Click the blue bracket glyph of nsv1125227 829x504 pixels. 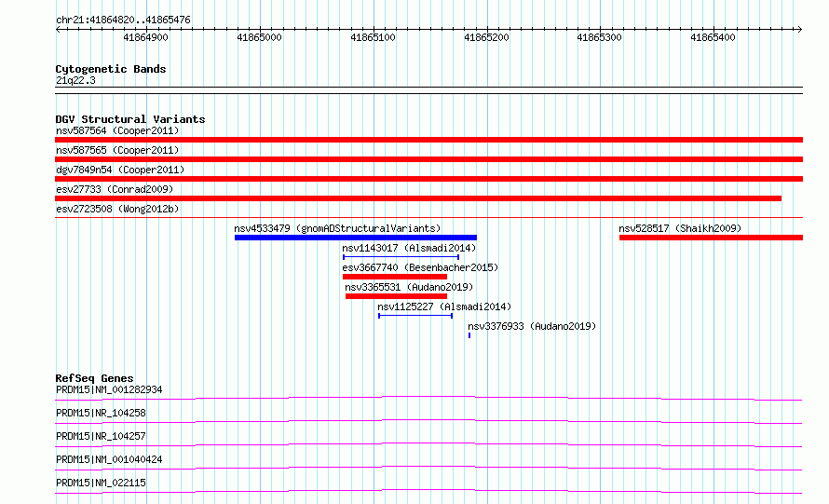tap(415, 316)
